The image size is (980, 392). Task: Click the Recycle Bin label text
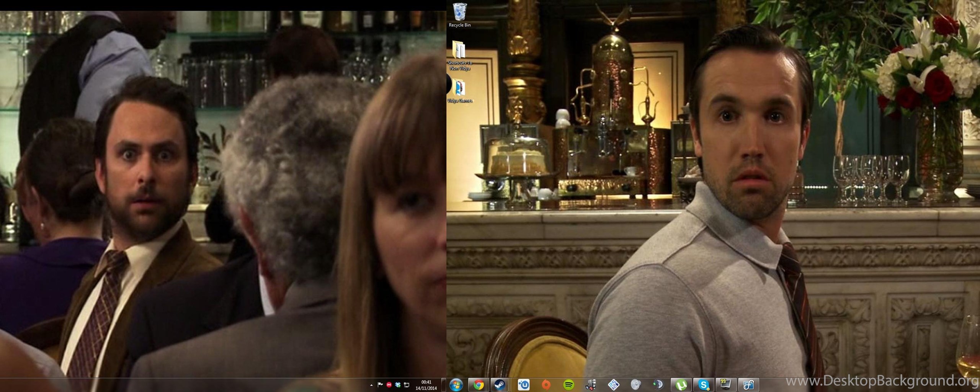point(459,25)
